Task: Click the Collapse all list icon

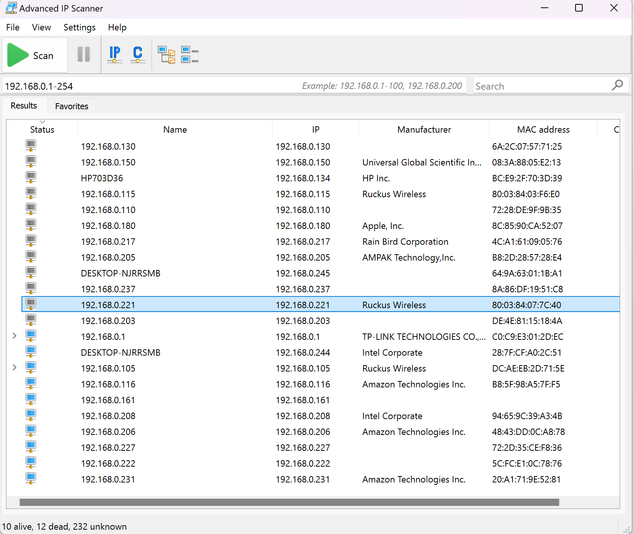Action: pyautogui.click(x=189, y=55)
